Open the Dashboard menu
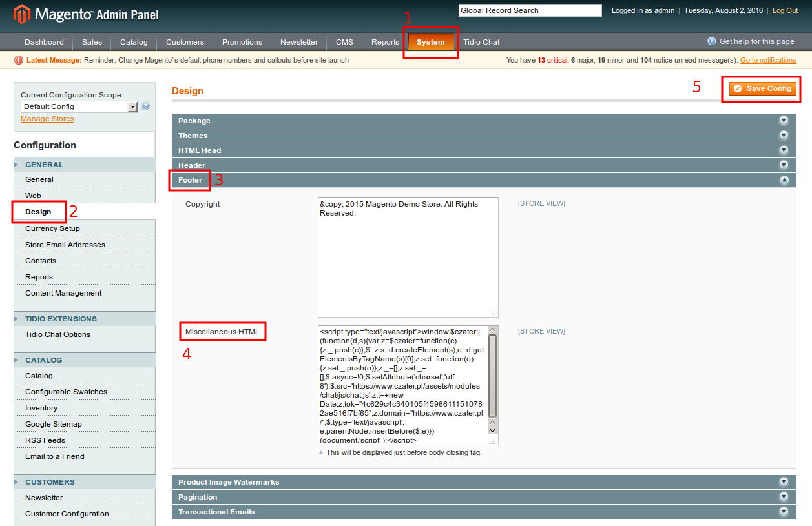Screen dimensions: 812x526 (x=44, y=42)
